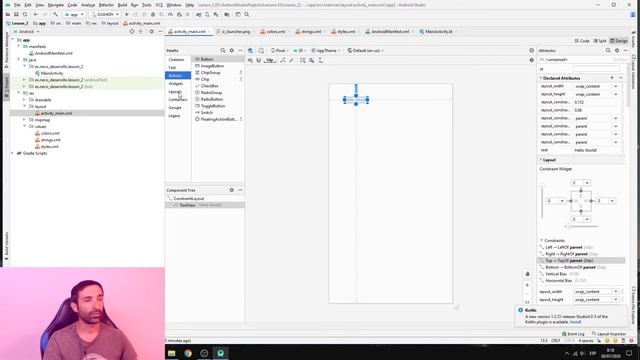Collapse the manifests folder

point(19,47)
